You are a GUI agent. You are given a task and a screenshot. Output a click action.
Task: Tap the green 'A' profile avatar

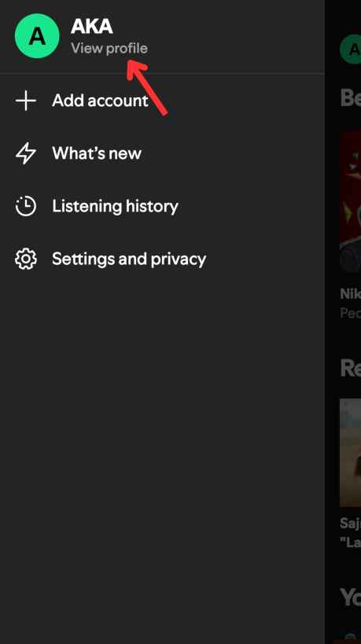pos(37,36)
